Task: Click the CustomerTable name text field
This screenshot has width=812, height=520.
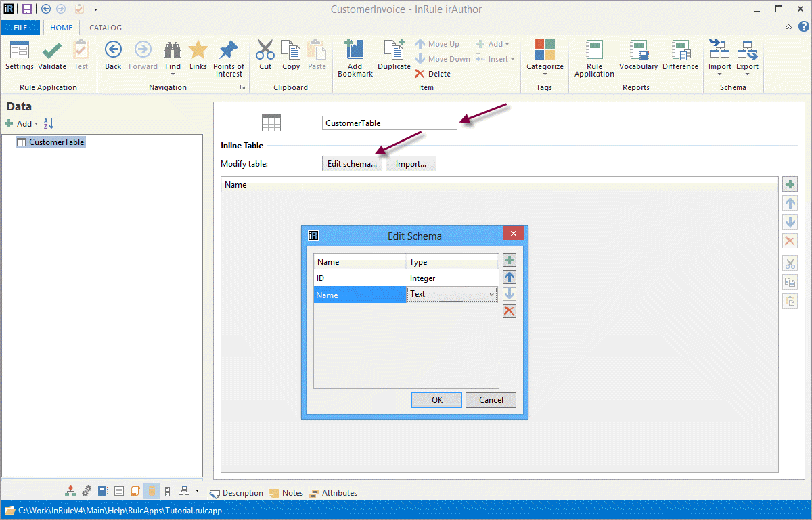Action: point(389,123)
